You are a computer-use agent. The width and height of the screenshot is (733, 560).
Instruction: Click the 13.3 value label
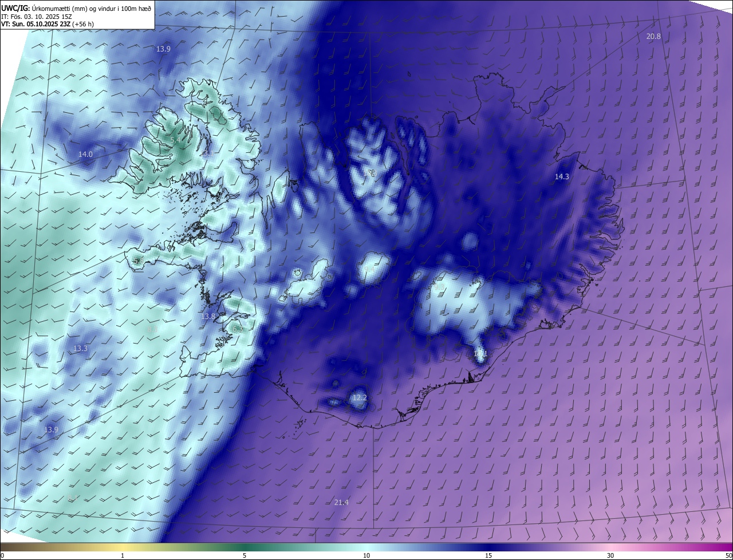[80, 349]
